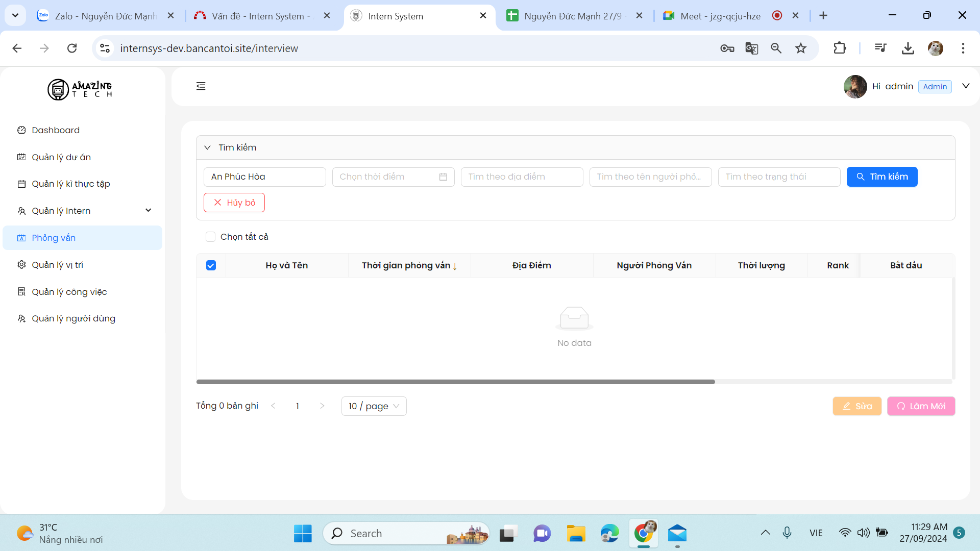Click the 'Hủy bỏ' cancel button
Image resolution: width=980 pixels, height=551 pixels.
[234, 203]
